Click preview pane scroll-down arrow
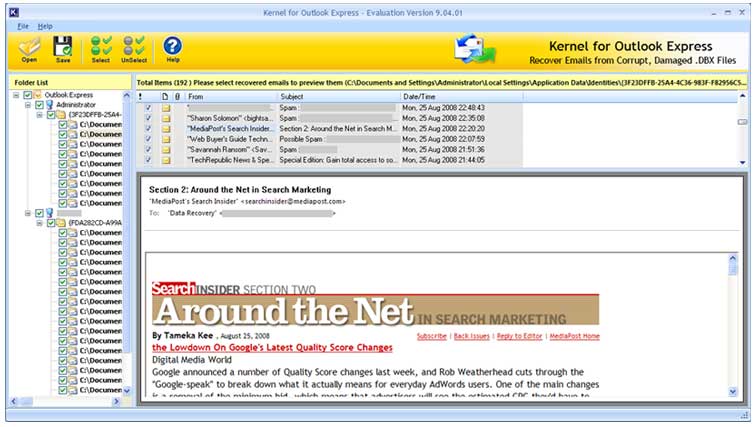This screenshot has width=755, height=427. click(x=733, y=392)
